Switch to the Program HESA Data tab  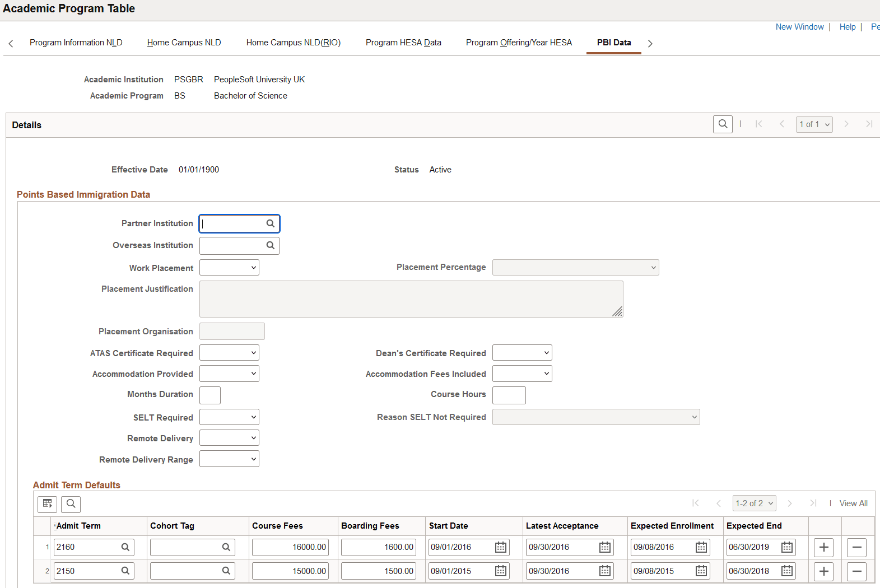tap(403, 43)
